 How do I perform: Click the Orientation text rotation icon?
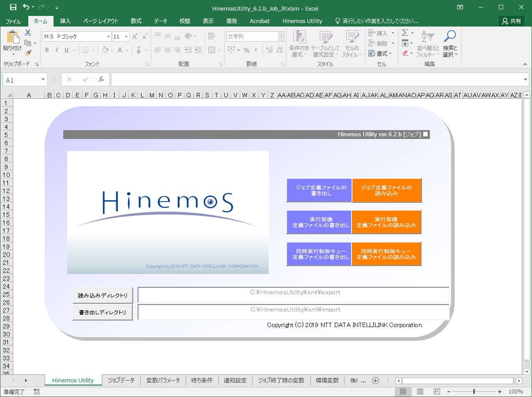[x=188, y=36]
